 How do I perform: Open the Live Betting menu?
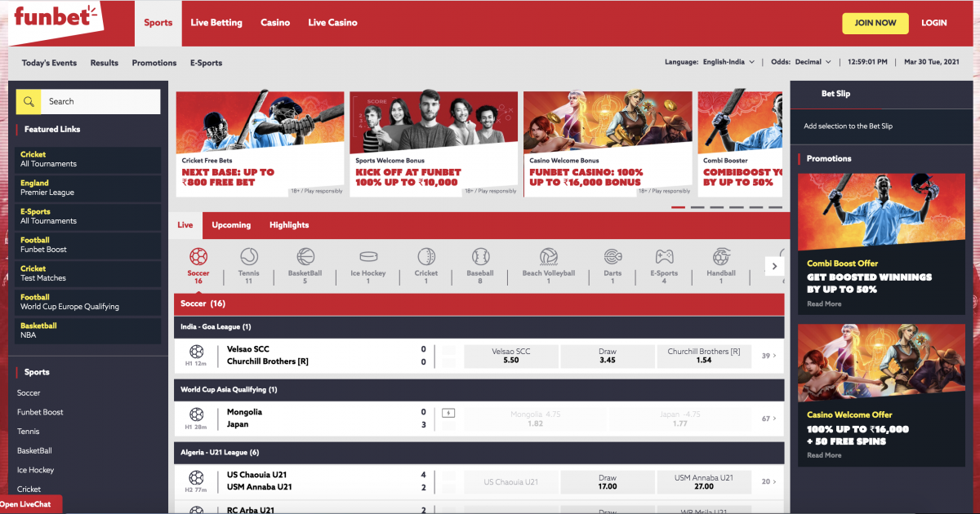click(x=216, y=23)
